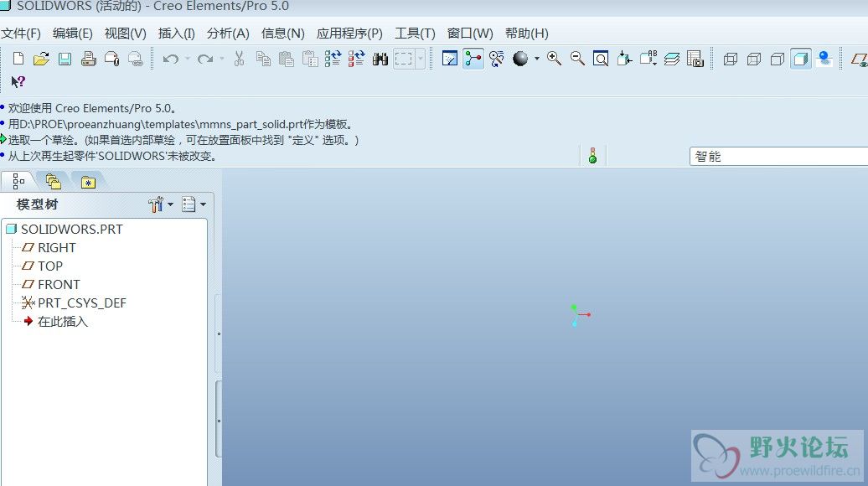
Task: Click the binoculars Find tool
Action: (380, 59)
